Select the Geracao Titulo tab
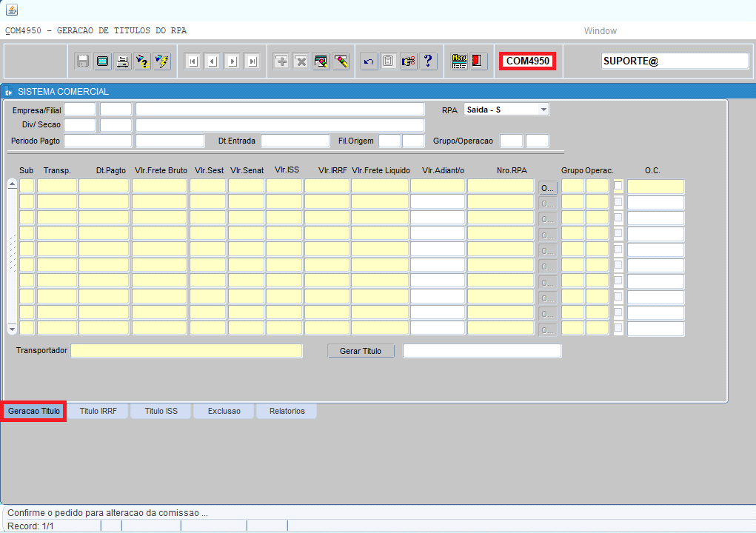756x533 pixels. 34,411
